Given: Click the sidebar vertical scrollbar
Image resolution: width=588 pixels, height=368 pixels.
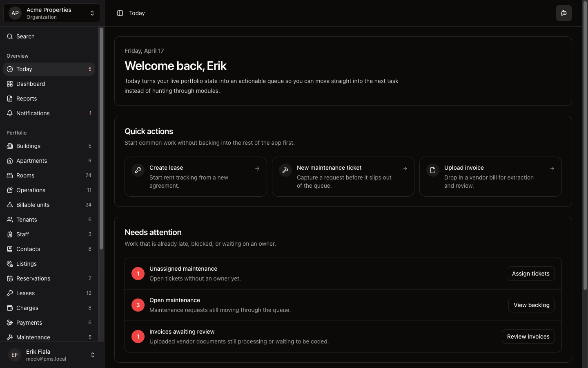Looking at the screenshot, I should 101,139.
